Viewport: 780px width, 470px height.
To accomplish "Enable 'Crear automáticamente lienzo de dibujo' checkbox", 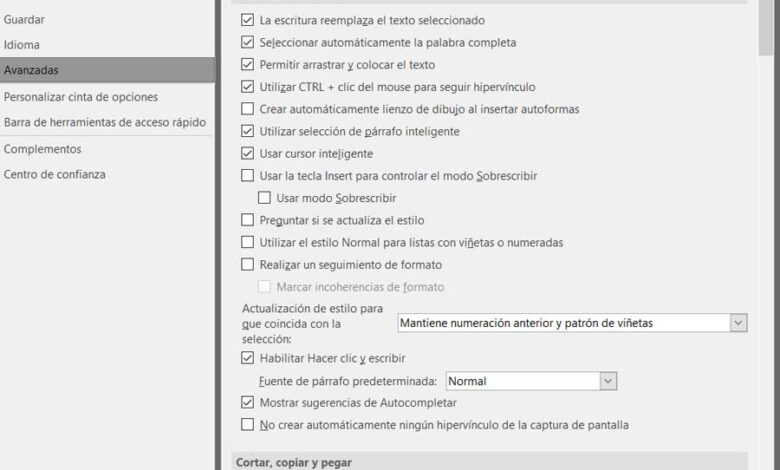I will click(x=248, y=109).
